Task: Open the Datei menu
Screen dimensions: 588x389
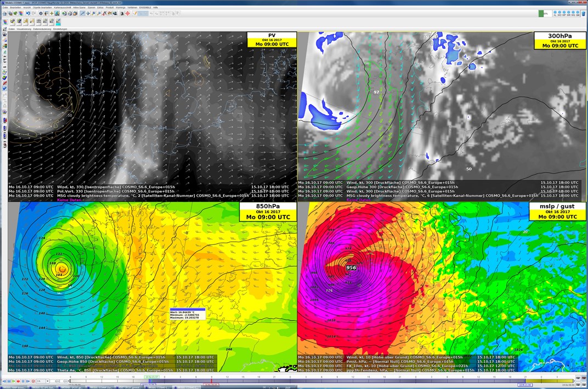Action: [x=5, y=8]
